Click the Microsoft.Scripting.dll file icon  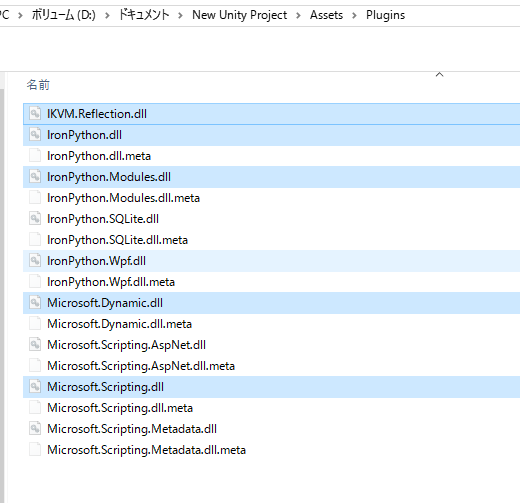[x=35, y=387]
